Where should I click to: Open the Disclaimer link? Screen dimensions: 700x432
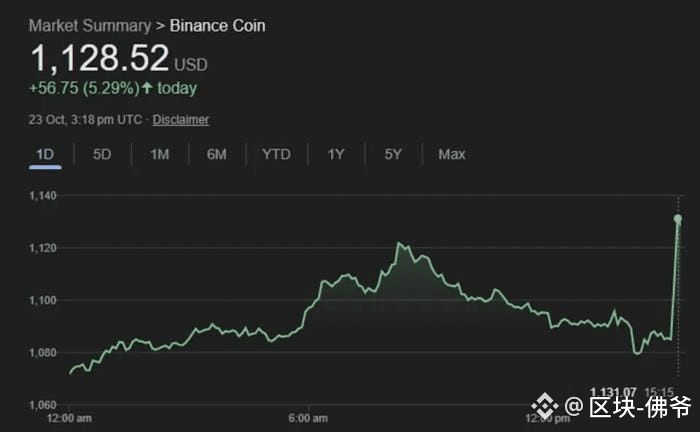click(181, 120)
